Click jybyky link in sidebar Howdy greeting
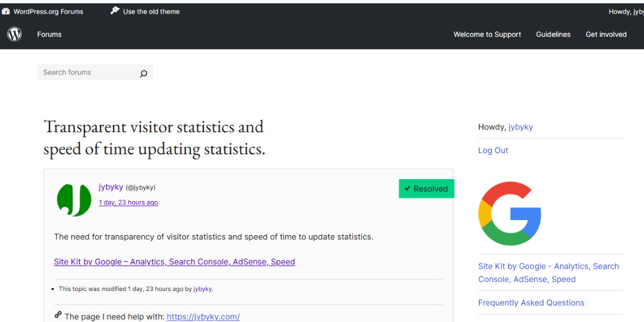 point(520,127)
